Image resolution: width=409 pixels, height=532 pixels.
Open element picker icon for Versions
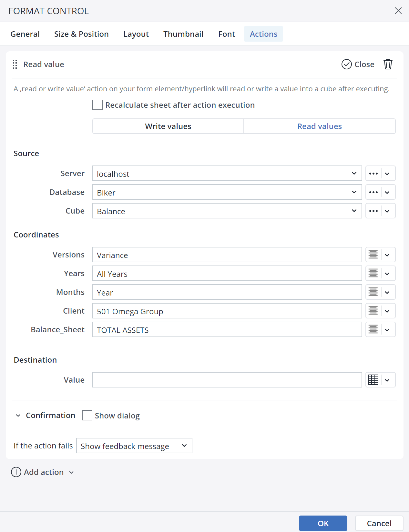pyautogui.click(x=373, y=255)
